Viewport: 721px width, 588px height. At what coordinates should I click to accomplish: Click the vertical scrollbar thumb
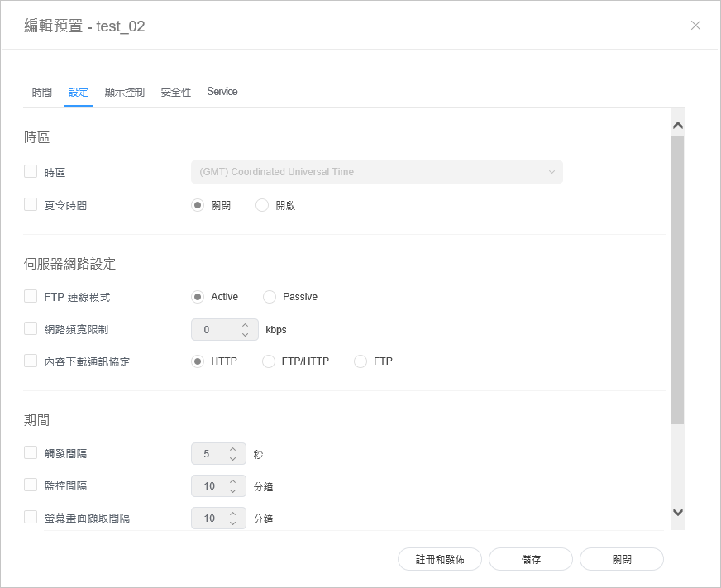pos(677,281)
